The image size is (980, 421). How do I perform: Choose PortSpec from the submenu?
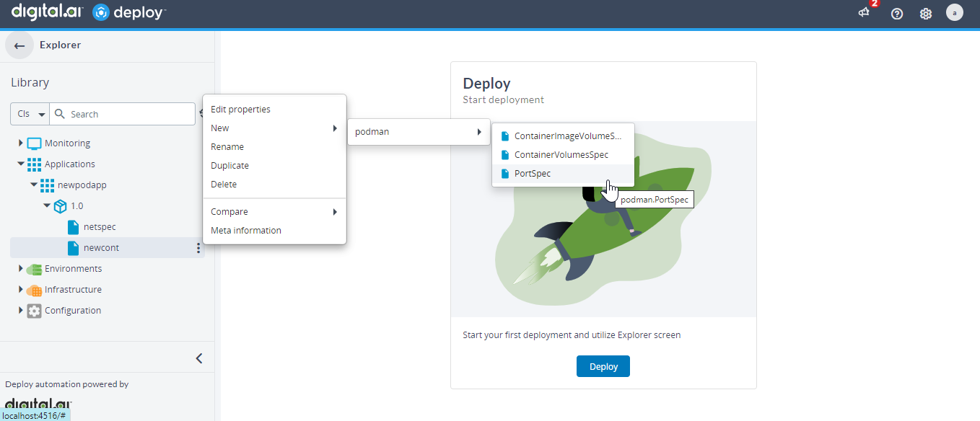pyautogui.click(x=563, y=174)
